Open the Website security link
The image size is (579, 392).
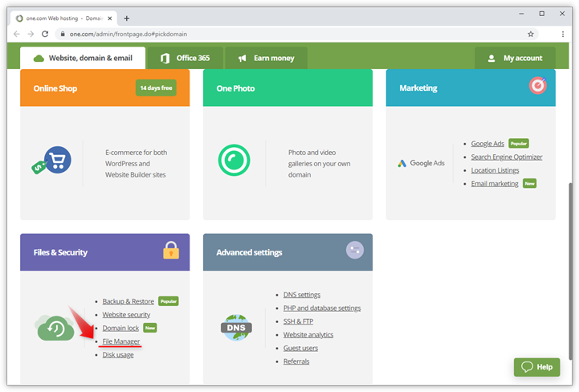coord(126,315)
